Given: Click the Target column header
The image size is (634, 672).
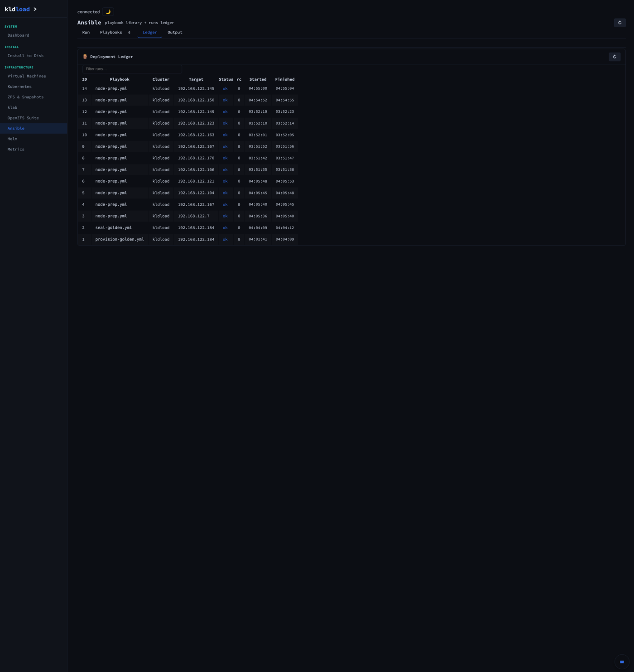Looking at the screenshot, I should tap(196, 79).
